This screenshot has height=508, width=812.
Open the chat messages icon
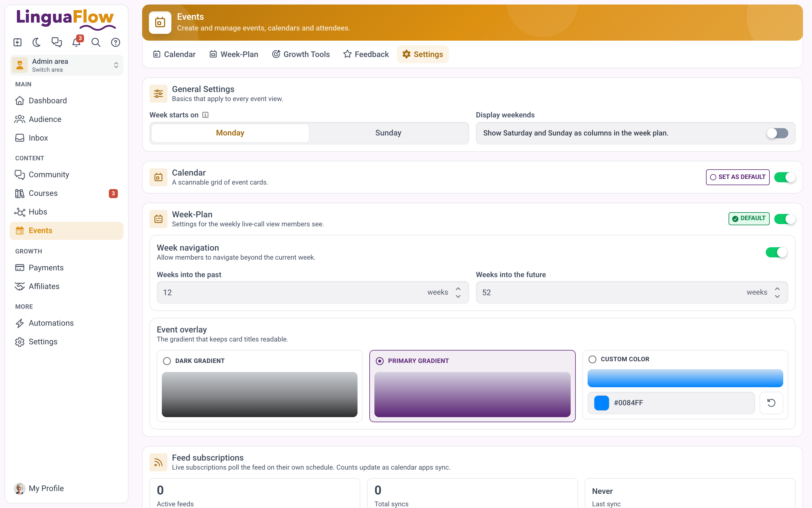pos(56,42)
